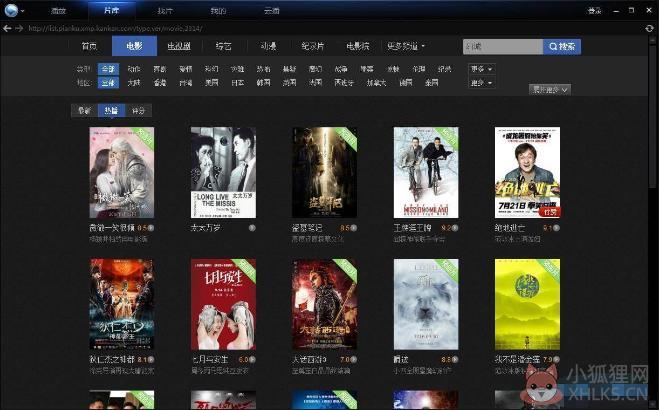
Task: Click the play icon beside 大话西游3
Action: coord(354,360)
